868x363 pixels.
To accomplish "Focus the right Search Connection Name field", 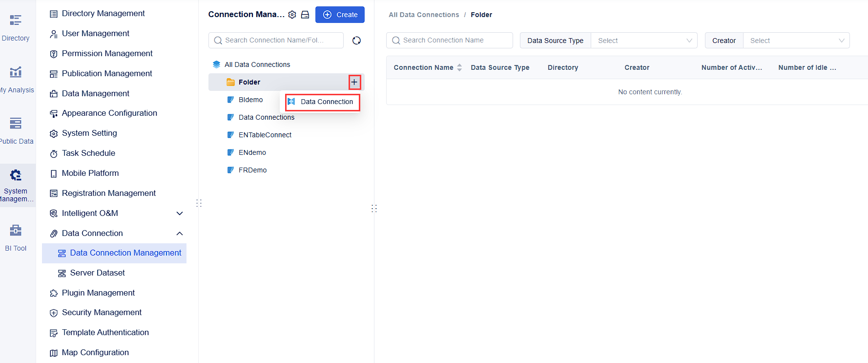I will pos(449,41).
